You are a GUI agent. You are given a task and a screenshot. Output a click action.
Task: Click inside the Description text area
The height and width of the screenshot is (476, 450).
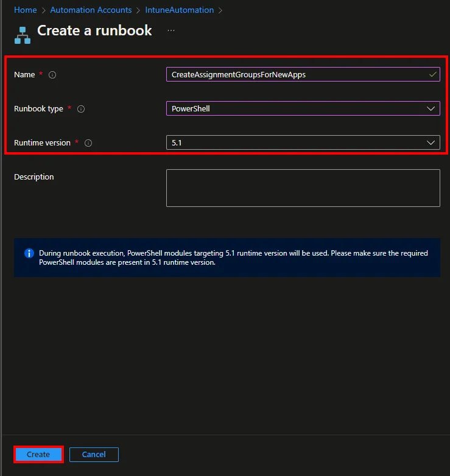tap(303, 188)
